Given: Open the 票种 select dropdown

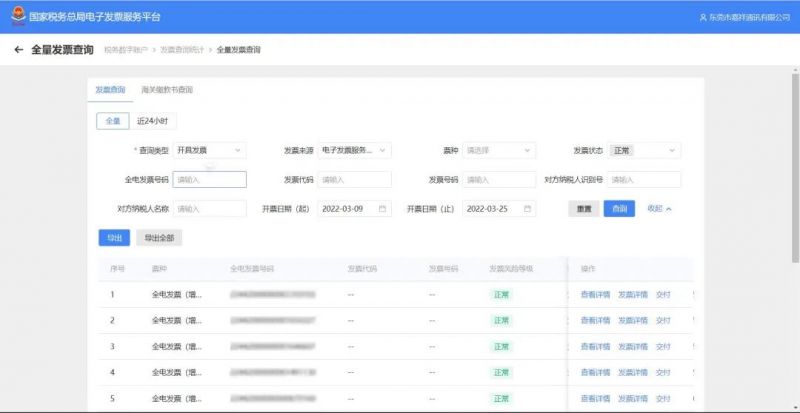Looking at the screenshot, I should click(x=499, y=150).
